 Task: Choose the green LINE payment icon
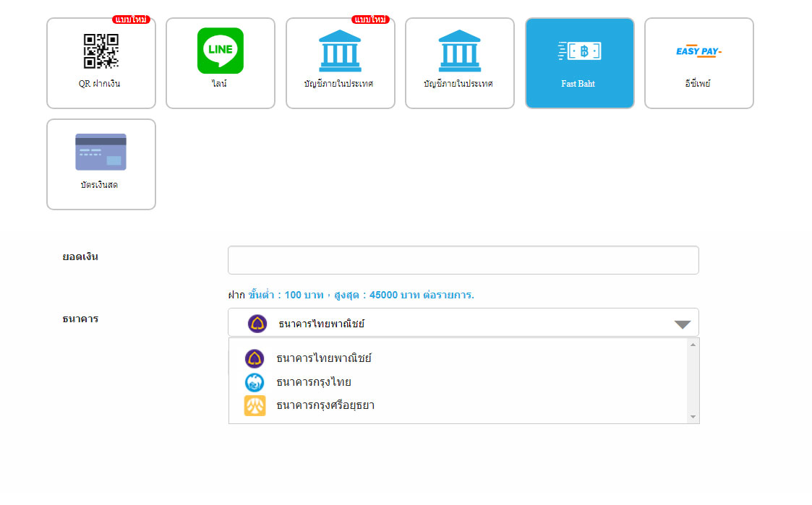point(221,51)
